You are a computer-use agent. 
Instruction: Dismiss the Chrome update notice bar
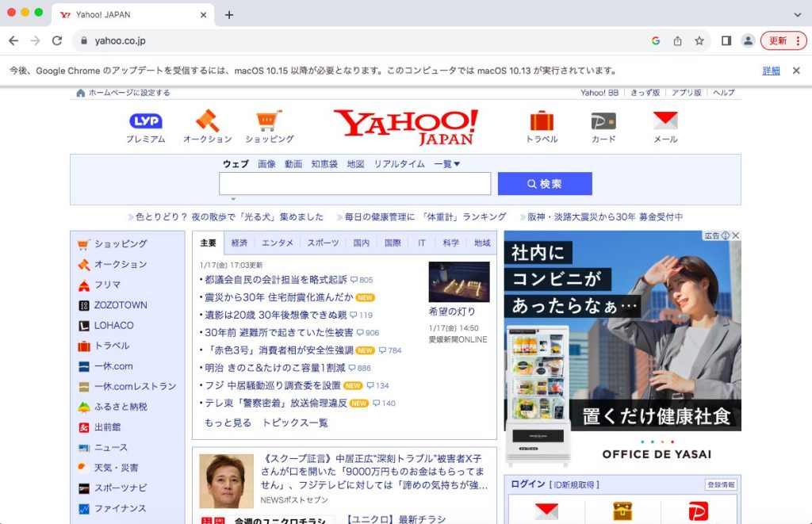pyautogui.click(x=796, y=71)
